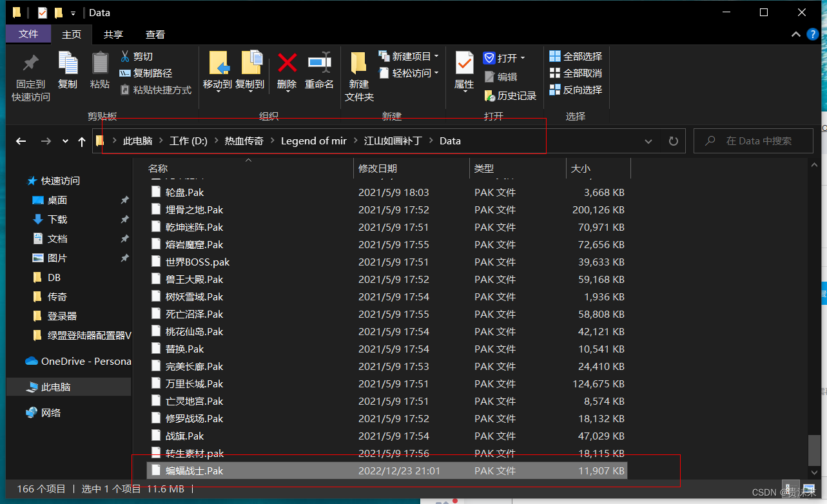This screenshot has width=827, height=504.
Task: Open 属性 properties icon
Action: (464, 63)
